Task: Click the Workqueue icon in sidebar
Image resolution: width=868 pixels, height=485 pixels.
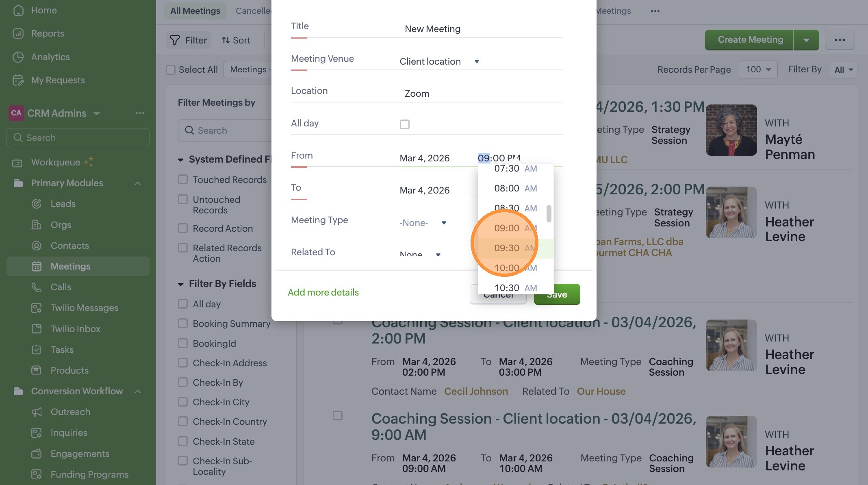Action: tap(17, 162)
